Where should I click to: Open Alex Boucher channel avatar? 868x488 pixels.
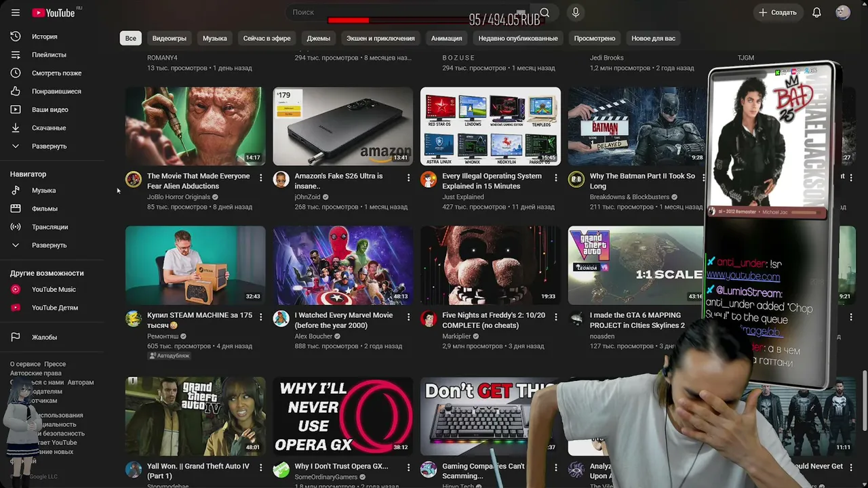281,319
